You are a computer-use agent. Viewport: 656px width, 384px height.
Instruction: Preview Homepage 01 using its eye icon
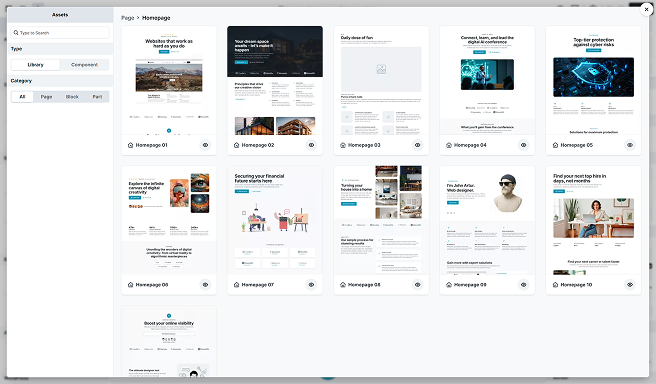205,145
